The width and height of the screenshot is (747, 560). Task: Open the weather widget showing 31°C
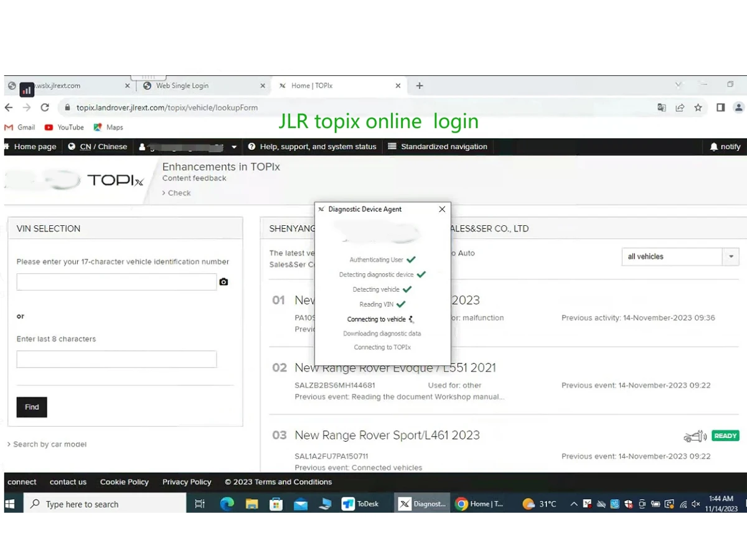click(540, 504)
